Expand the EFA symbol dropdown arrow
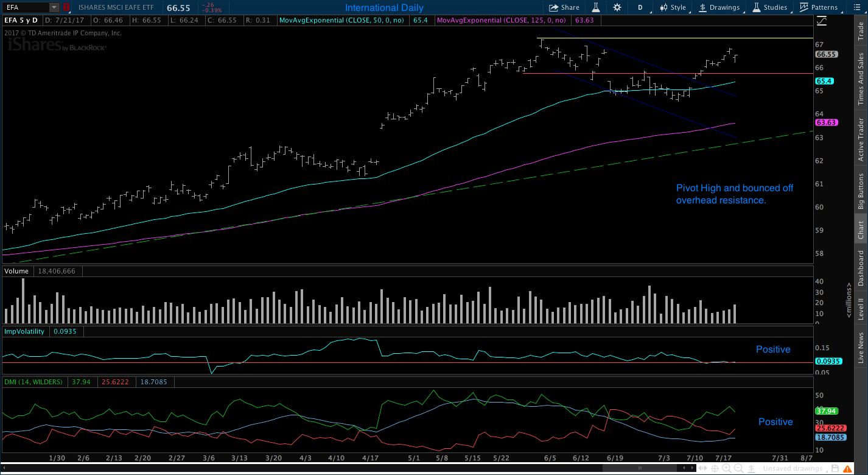The width and height of the screenshot is (868, 475). [x=54, y=7]
